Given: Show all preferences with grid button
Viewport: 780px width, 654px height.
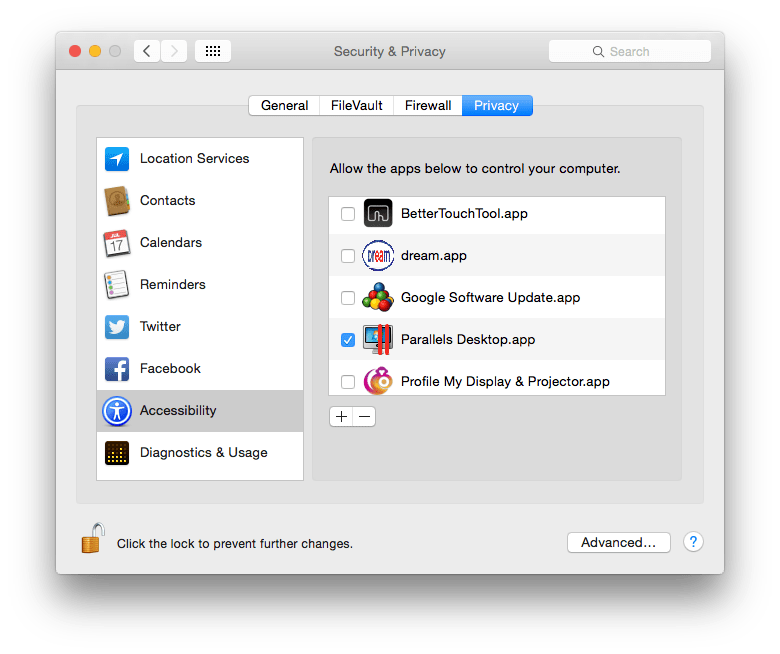Looking at the screenshot, I should (213, 51).
